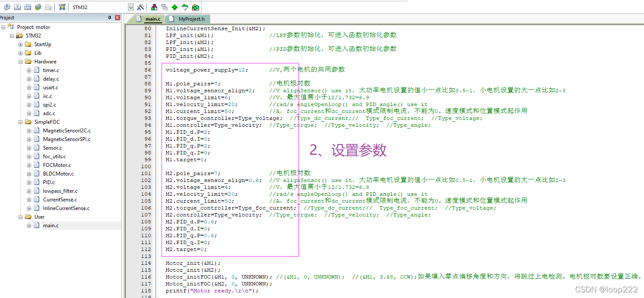The height and width of the screenshot is (298, 644).
Task: Select delay.c in the project tree
Action: (x=51, y=79)
